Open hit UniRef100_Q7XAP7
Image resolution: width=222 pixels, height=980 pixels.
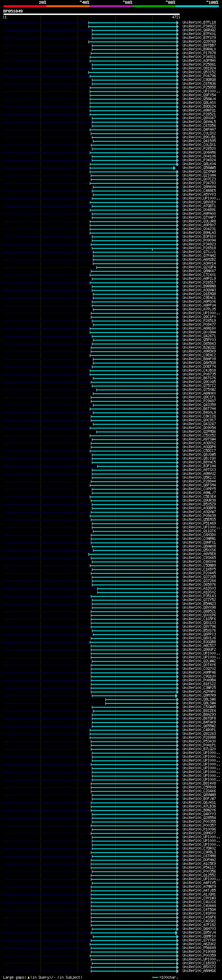(199, 217)
